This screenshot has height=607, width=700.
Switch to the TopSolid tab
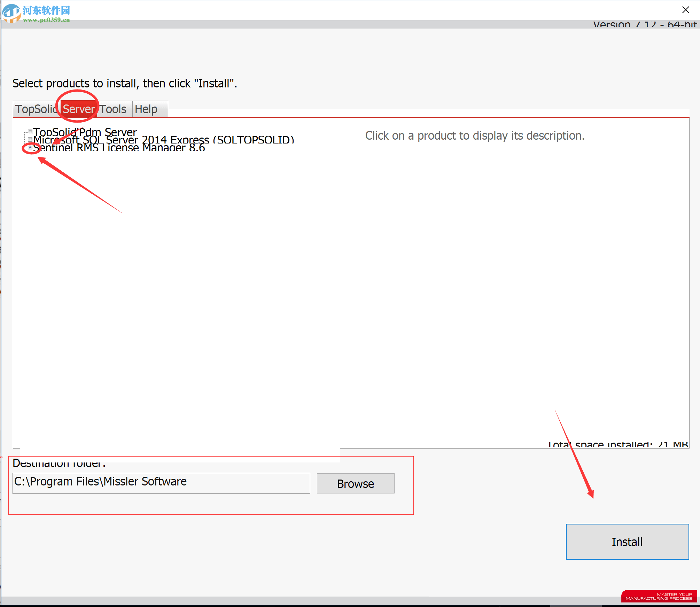[36, 109]
